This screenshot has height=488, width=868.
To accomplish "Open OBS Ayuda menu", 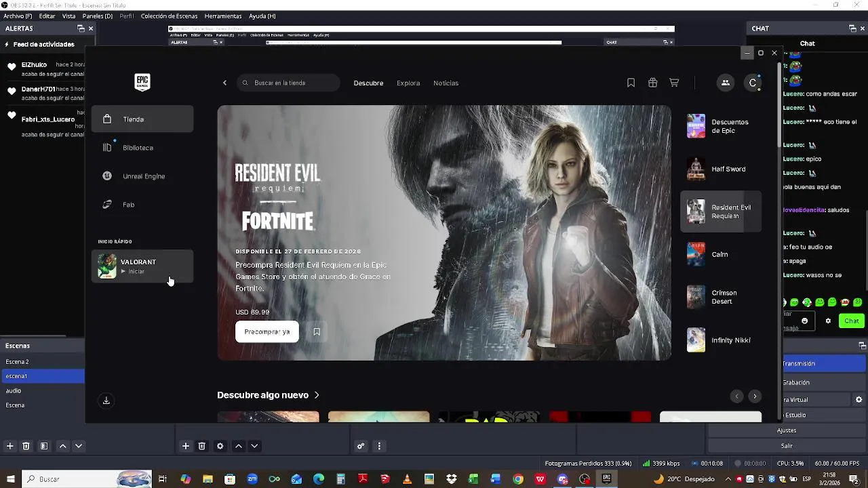I will coord(262,16).
